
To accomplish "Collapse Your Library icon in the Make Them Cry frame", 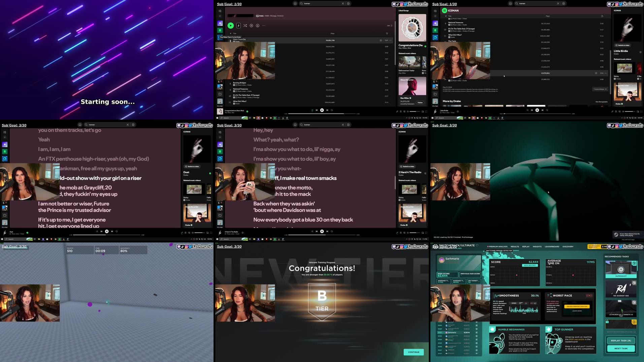I will click(220, 11).
